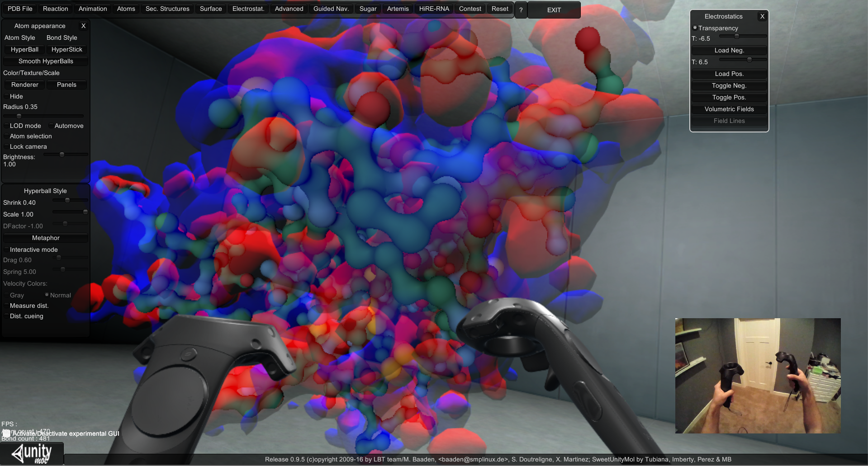
Task: Toggle Atom selection checkbox
Action: [6, 136]
